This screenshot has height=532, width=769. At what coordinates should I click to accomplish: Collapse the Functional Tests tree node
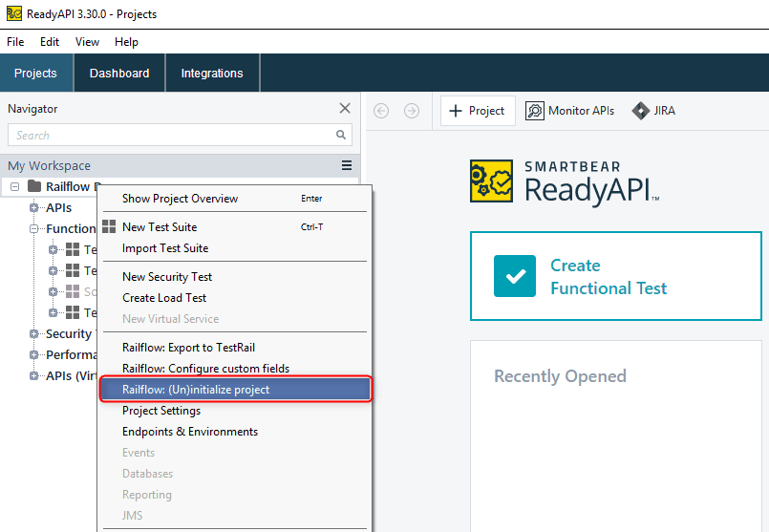click(33, 229)
